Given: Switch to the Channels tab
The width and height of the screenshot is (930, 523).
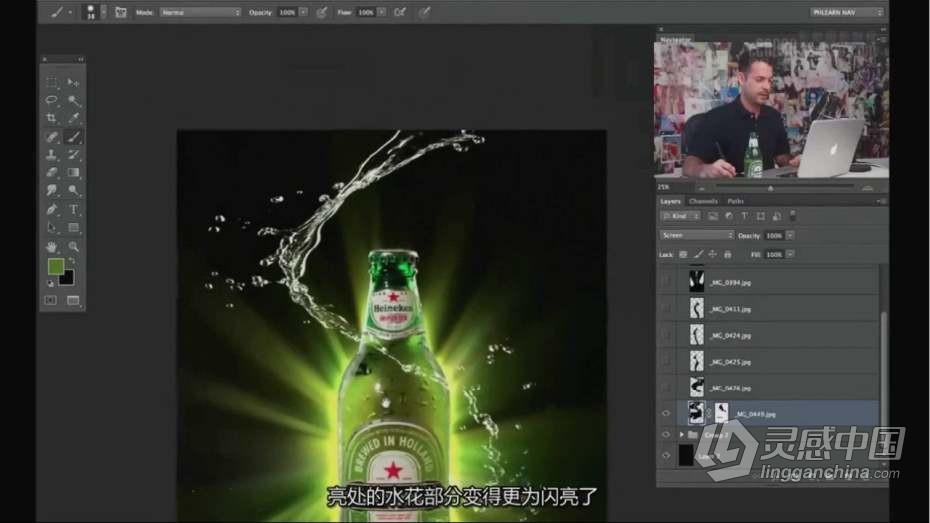Looking at the screenshot, I should click(x=703, y=202).
